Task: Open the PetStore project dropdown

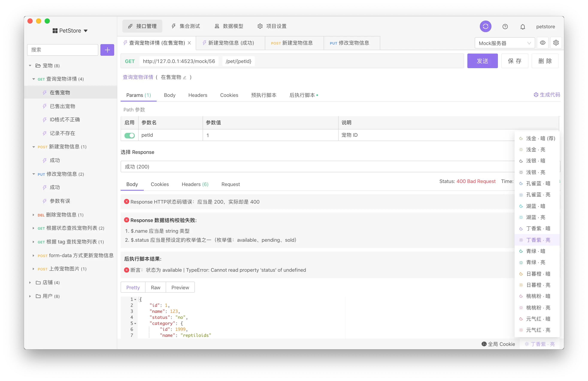Action: click(x=70, y=30)
